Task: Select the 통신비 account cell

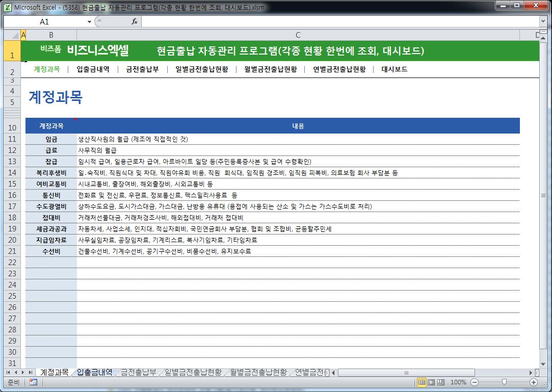Action: 51,195
